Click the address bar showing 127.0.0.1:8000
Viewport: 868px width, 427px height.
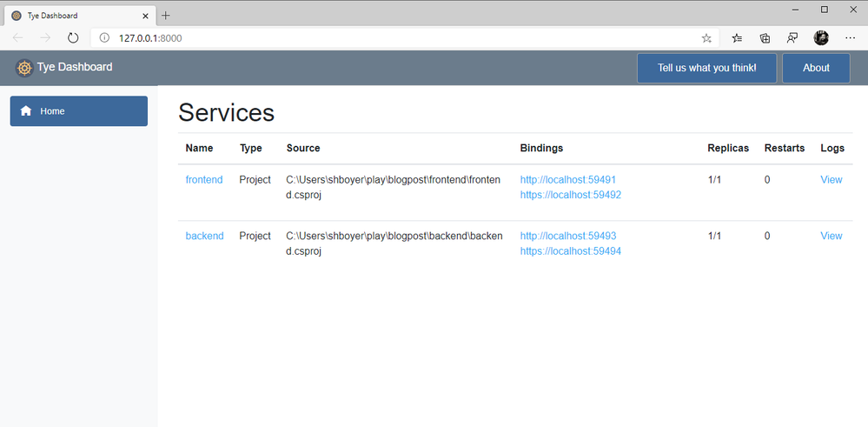coord(404,38)
